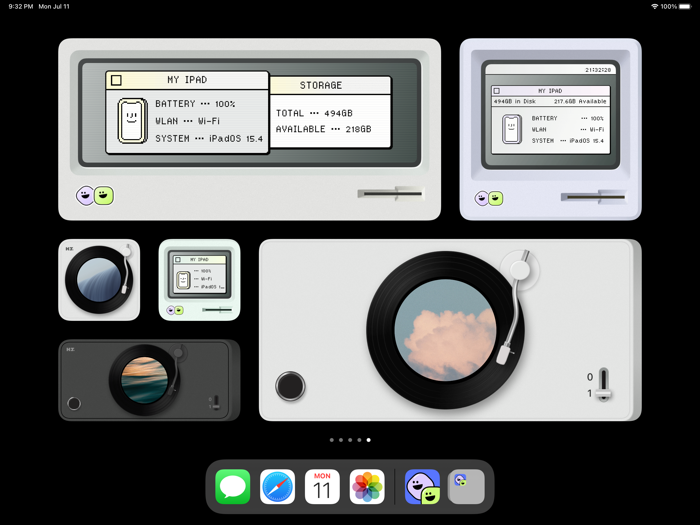Tap the WLAN Wi-Fi line on large widget
This screenshot has height=525, width=700.
(188, 121)
